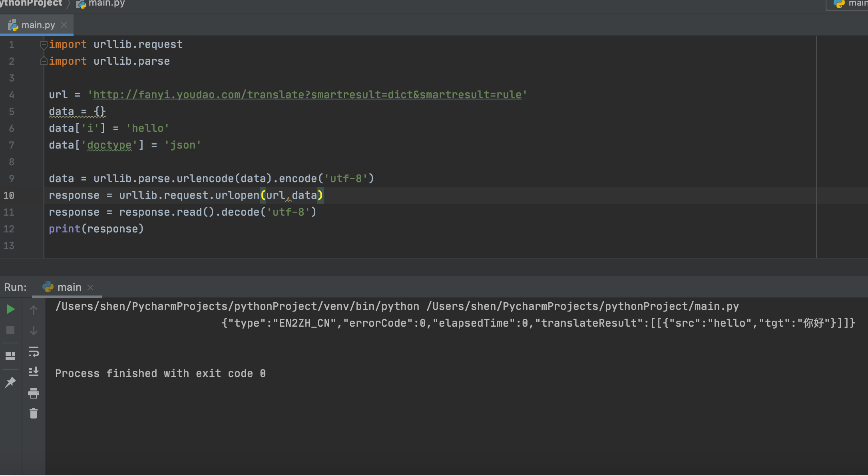The image size is (868, 476).
Task: Click the Print output printer icon
Action: (x=34, y=393)
